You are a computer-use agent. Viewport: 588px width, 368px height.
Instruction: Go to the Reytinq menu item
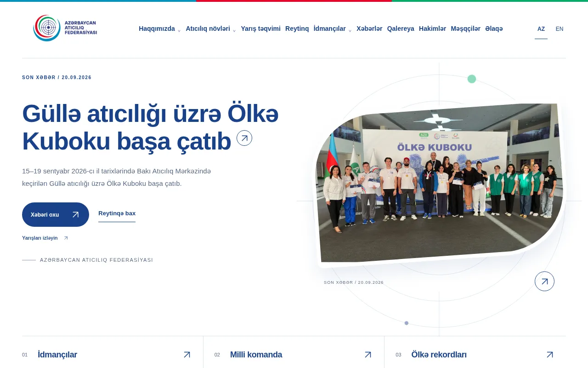click(x=297, y=29)
